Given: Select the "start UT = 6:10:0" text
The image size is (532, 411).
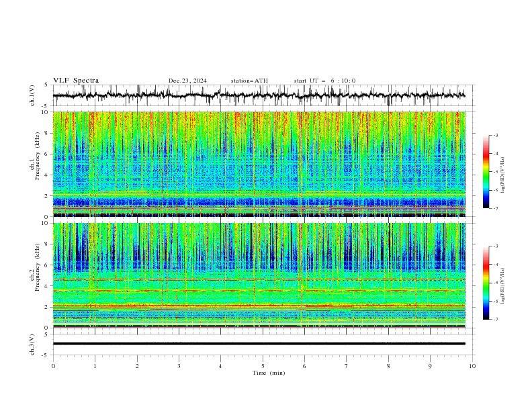Looking at the screenshot, I should click(324, 81).
